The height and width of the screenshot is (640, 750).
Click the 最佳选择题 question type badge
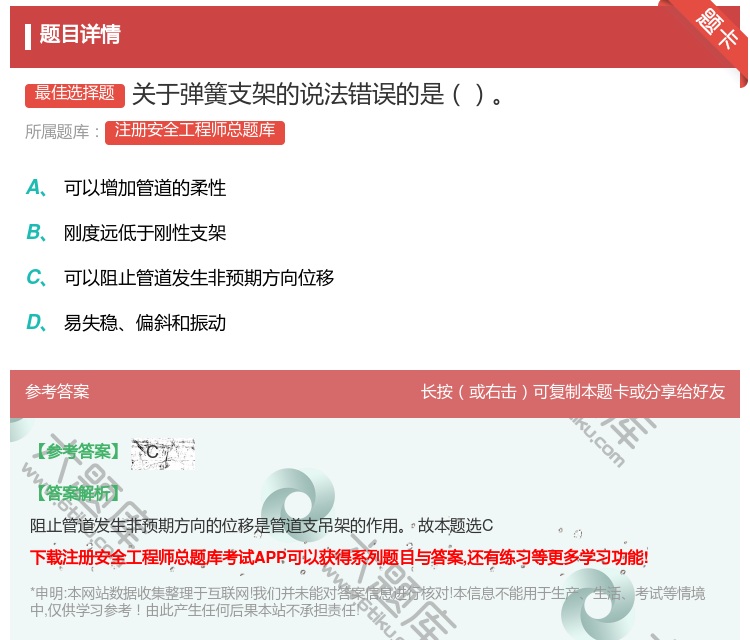(75, 94)
